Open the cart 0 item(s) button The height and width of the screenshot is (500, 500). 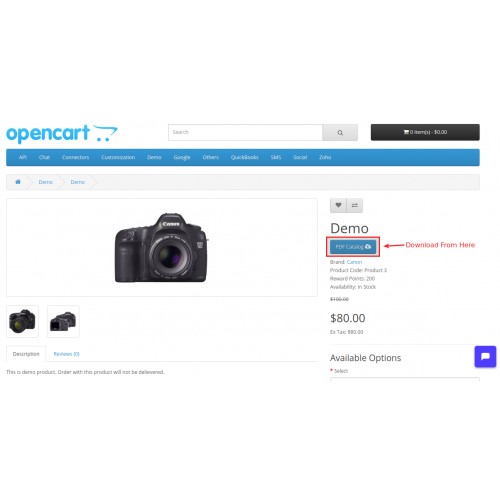pyautogui.click(x=425, y=132)
